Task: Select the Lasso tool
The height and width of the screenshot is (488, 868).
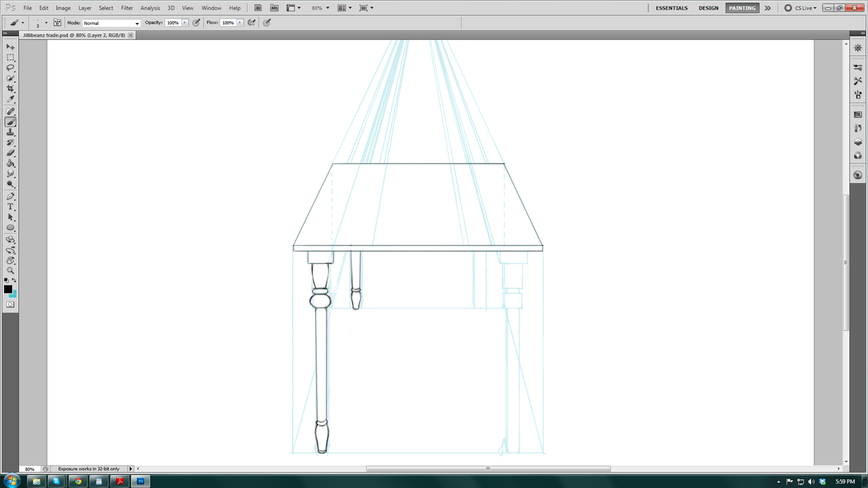Action: click(x=11, y=68)
